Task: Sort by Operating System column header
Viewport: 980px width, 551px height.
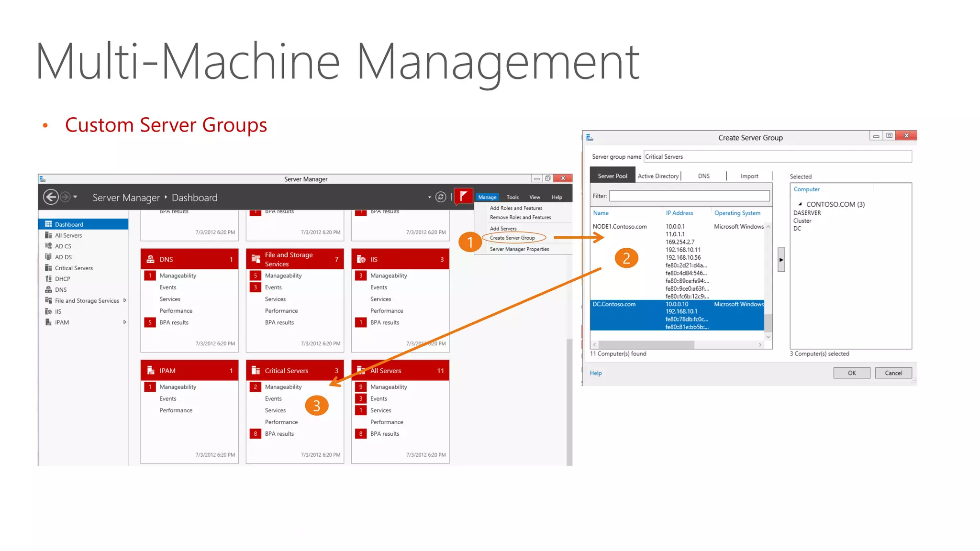Action: [x=737, y=213]
